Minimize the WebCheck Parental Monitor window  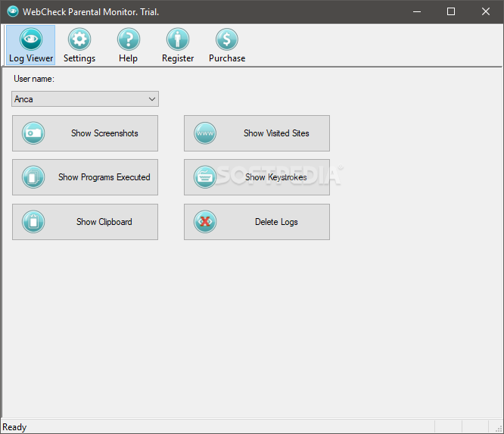click(x=417, y=11)
